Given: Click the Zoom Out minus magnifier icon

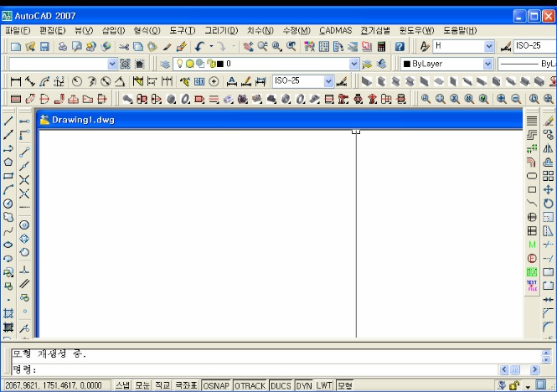Looking at the screenshot, I should (x=516, y=99).
